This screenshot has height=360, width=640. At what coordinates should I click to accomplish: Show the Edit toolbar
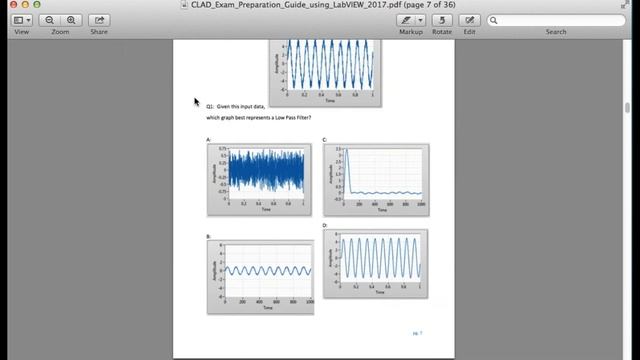pyautogui.click(x=469, y=20)
